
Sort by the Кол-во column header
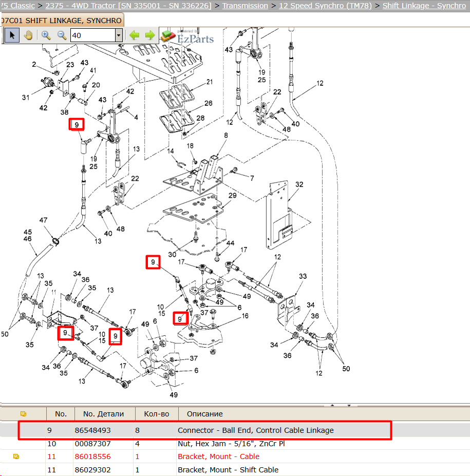click(156, 414)
